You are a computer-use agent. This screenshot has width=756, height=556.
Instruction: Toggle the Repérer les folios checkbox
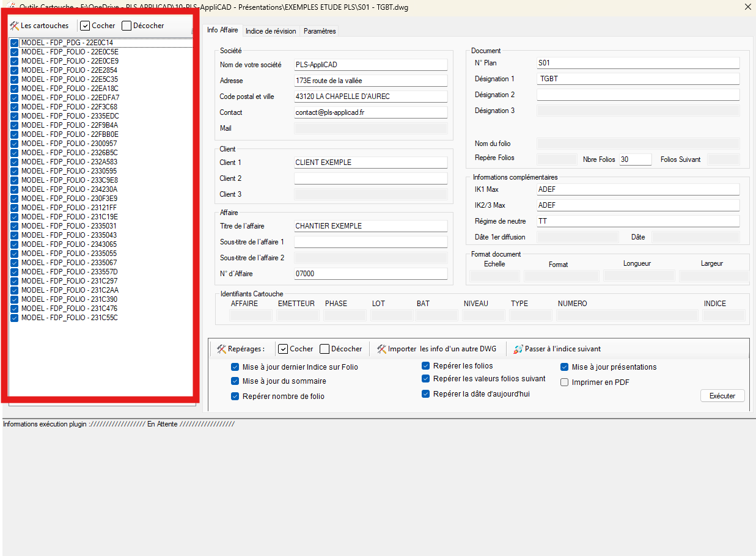pos(426,366)
